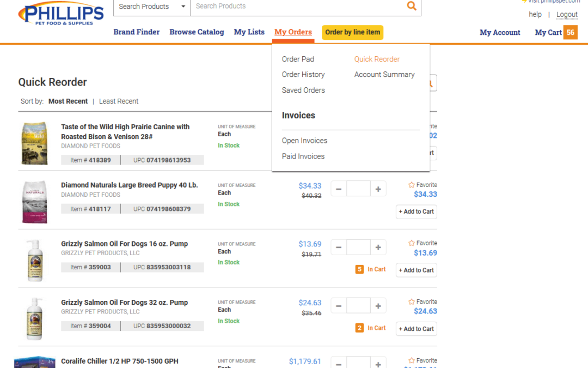Click the Phillips Pet Food logo

tap(61, 14)
